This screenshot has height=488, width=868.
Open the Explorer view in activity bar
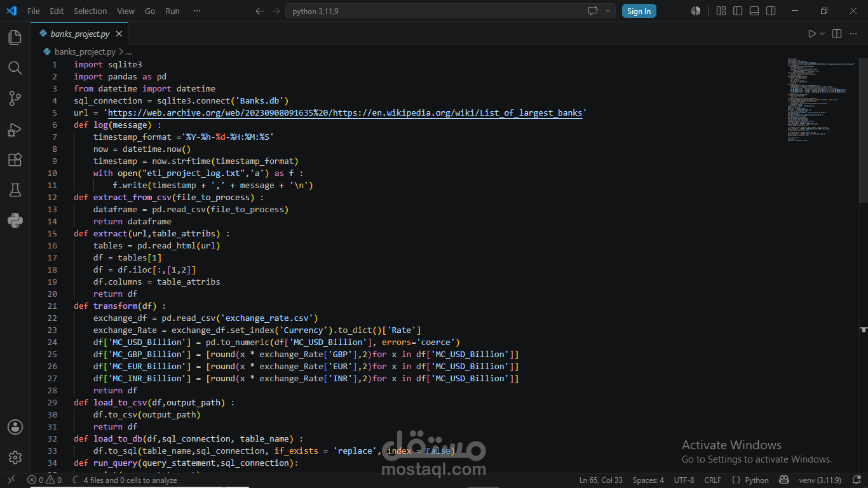[x=15, y=37]
